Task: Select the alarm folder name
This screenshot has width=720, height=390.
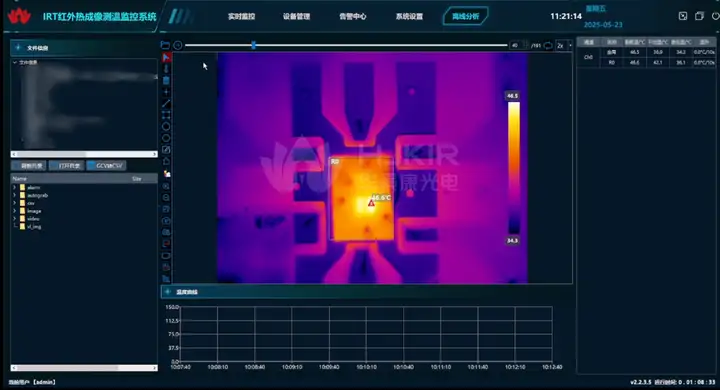Action: click(34, 187)
